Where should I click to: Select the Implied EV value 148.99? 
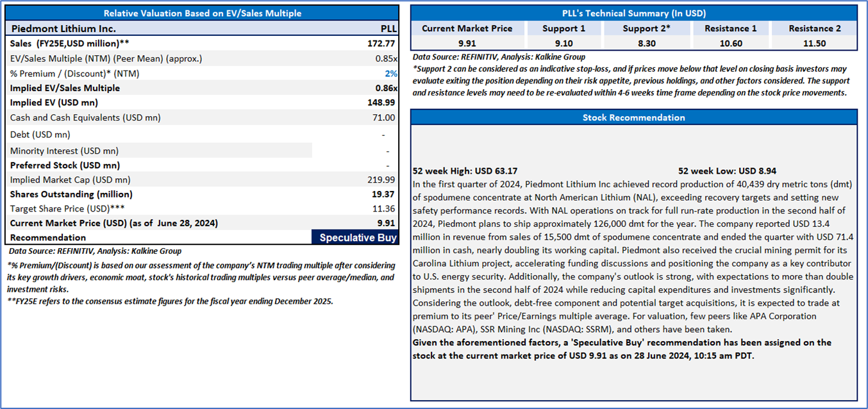(x=381, y=103)
